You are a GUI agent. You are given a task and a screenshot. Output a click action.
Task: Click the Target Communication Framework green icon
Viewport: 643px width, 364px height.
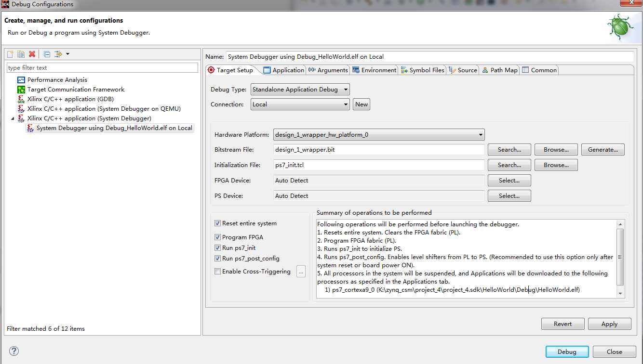coord(21,90)
